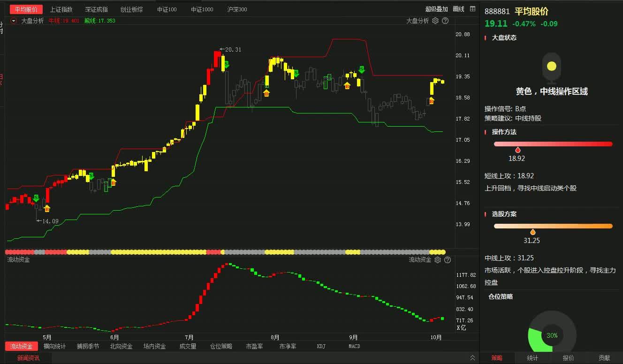Click the 20.88 price axis label
This screenshot has height=364, width=623.
(x=463, y=34)
